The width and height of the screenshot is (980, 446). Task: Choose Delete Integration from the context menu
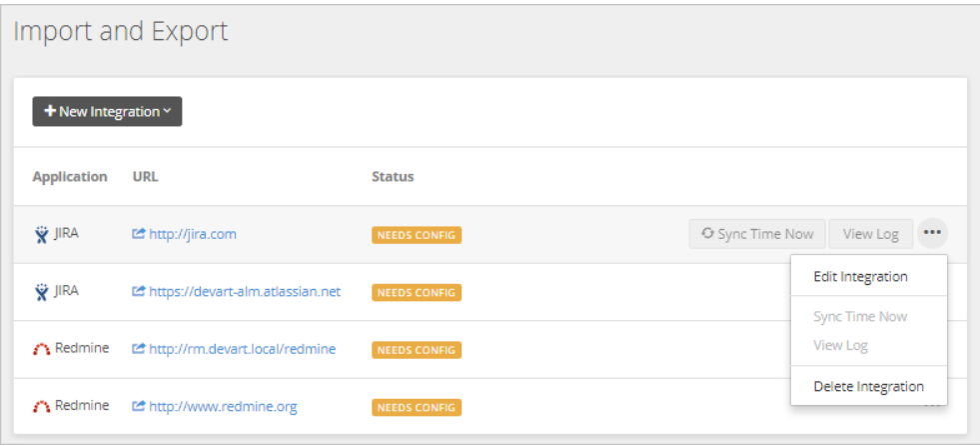pos(868,387)
